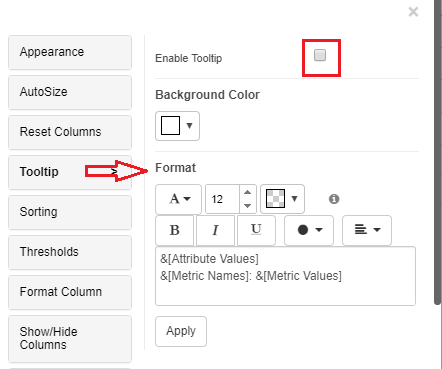Open the Format Column section
This screenshot has height=369, width=442.
70,292
